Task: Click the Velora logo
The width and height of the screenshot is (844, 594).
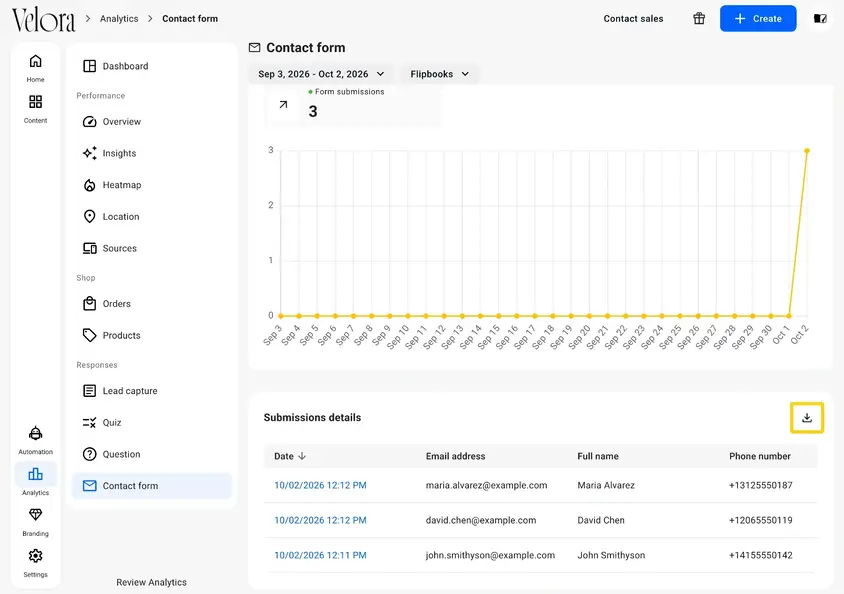Action: click(44, 20)
